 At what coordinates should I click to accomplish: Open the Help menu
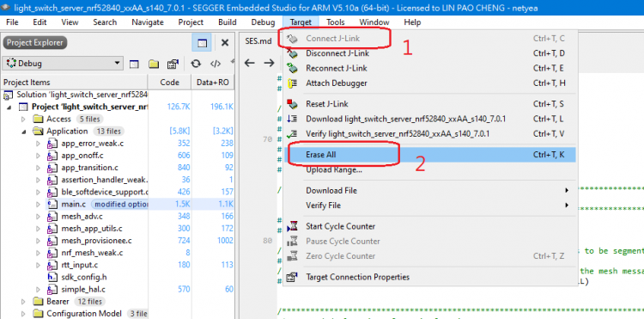pos(412,22)
